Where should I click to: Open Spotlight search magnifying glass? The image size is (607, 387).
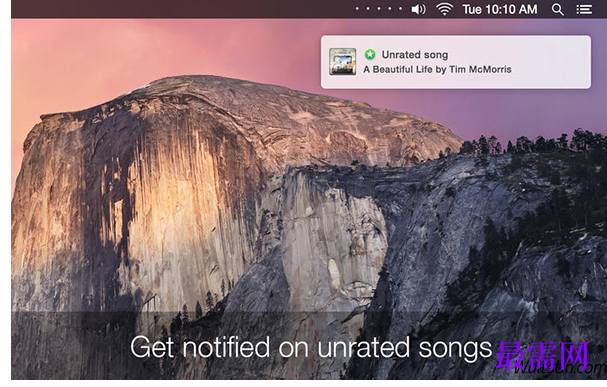pos(557,9)
